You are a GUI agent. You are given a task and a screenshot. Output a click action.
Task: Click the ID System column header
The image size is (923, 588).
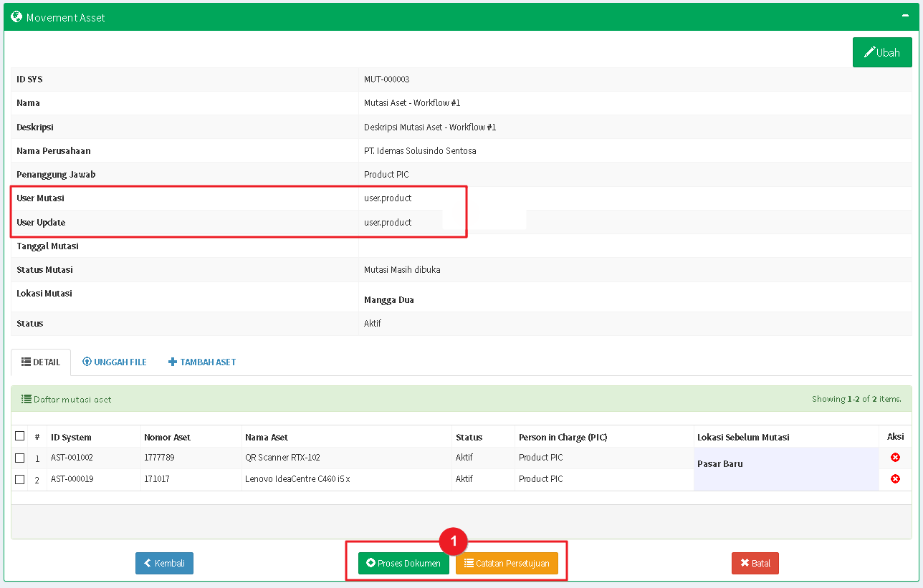pos(71,437)
